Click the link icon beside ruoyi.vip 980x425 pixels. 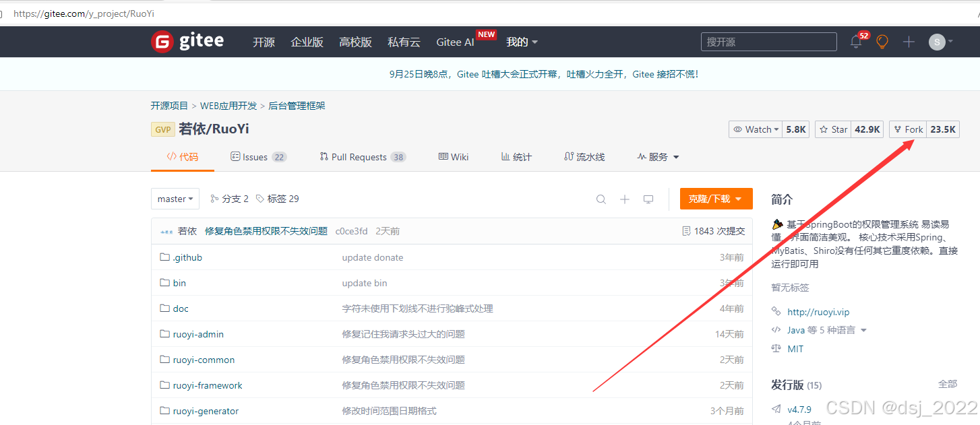pos(776,312)
